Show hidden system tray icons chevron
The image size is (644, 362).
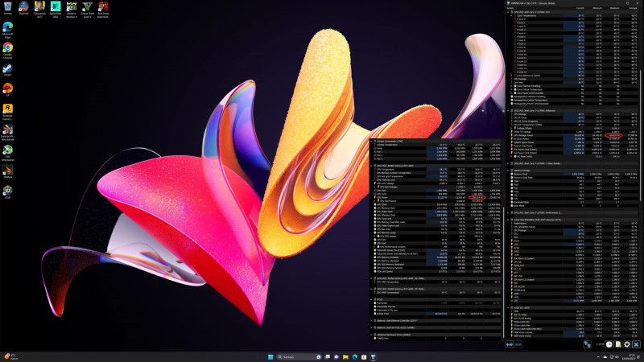tap(598, 357)
